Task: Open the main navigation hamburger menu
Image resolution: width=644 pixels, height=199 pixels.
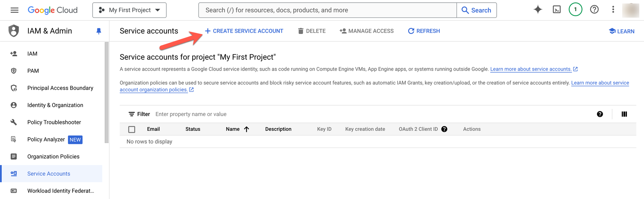Action: pos(14,10)
